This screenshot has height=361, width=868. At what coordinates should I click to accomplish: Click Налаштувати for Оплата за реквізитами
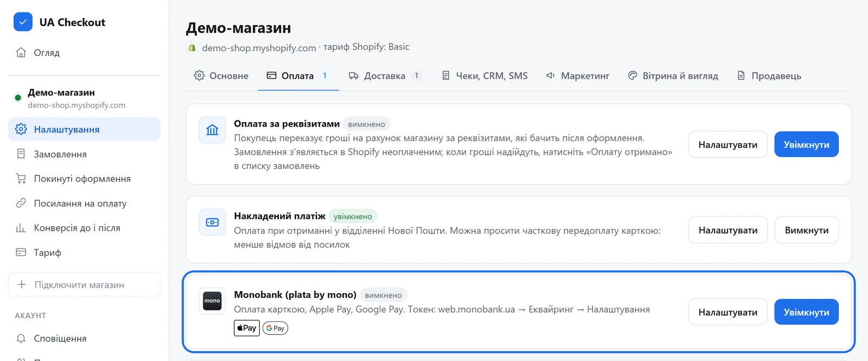(728, 144)
